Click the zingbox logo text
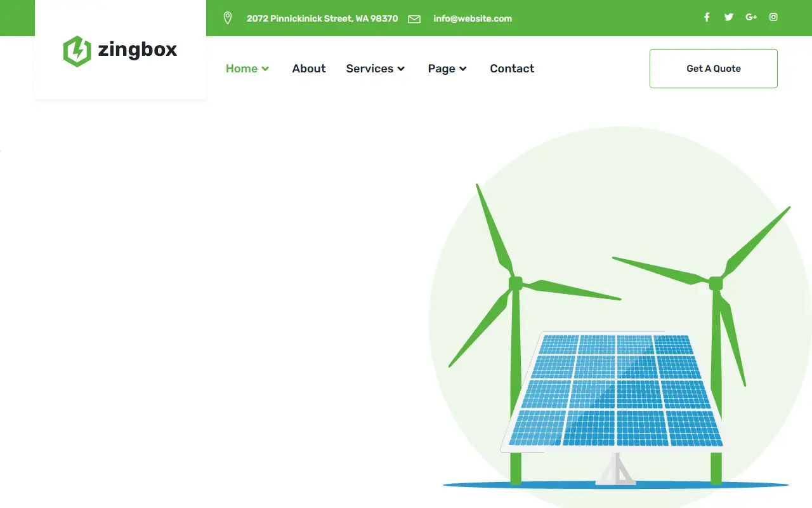Image resolution: width=812 pixels, height=508 pixels. click(138, 50)
